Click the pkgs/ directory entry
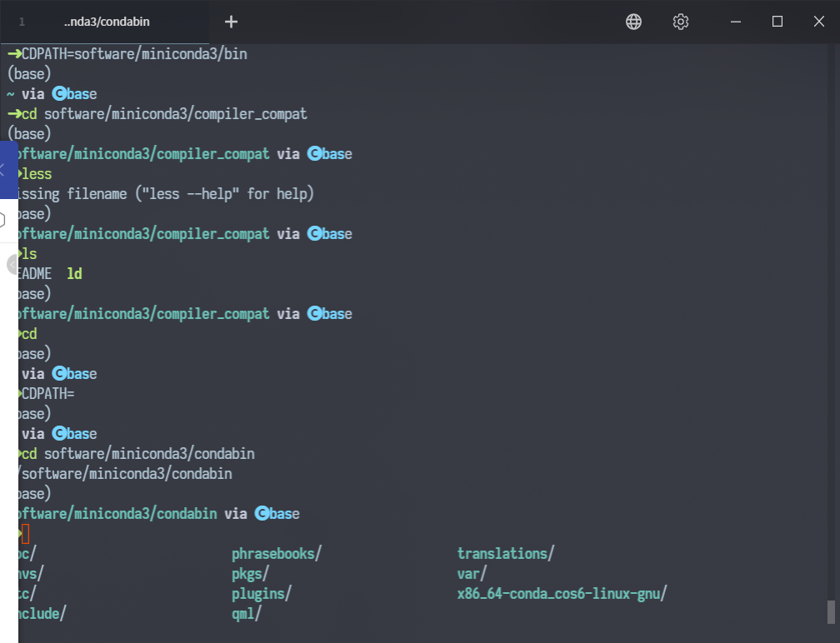The height and width of the screenshot is (643, 840). coord(250,573)
